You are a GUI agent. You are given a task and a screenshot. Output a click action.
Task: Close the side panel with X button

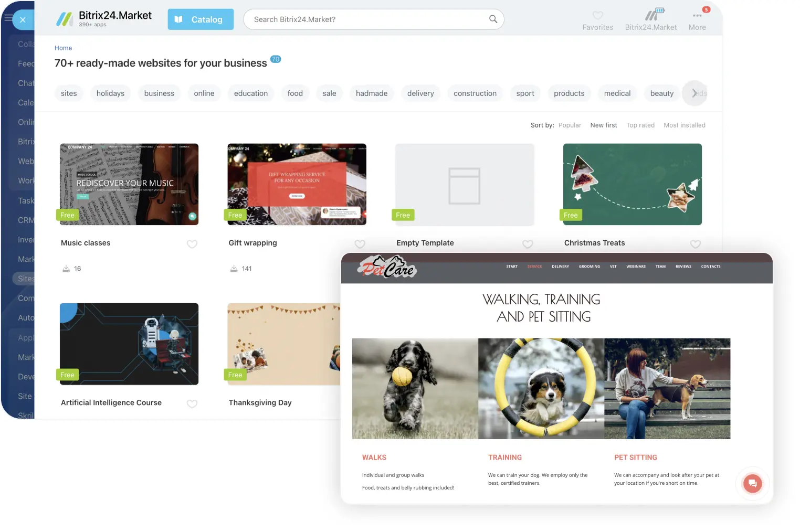(23, 20)
